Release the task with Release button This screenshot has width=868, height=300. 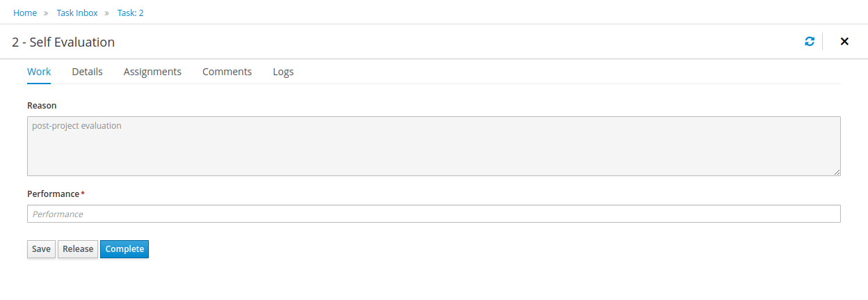pos(78,249)
